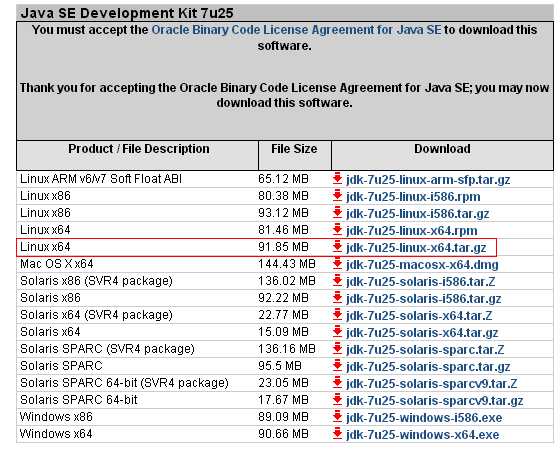Click the download arrow icon beside jdk-7u25-linux-x64.rpm
560x451 pixels.
point(337,229)
